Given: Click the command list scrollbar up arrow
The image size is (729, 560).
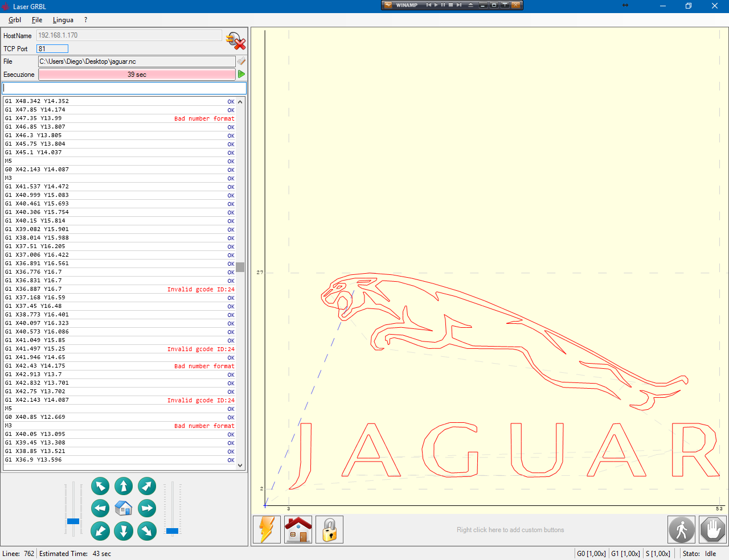Looking at the screenshot, I should pyautogui.click(x=240, y=102).
